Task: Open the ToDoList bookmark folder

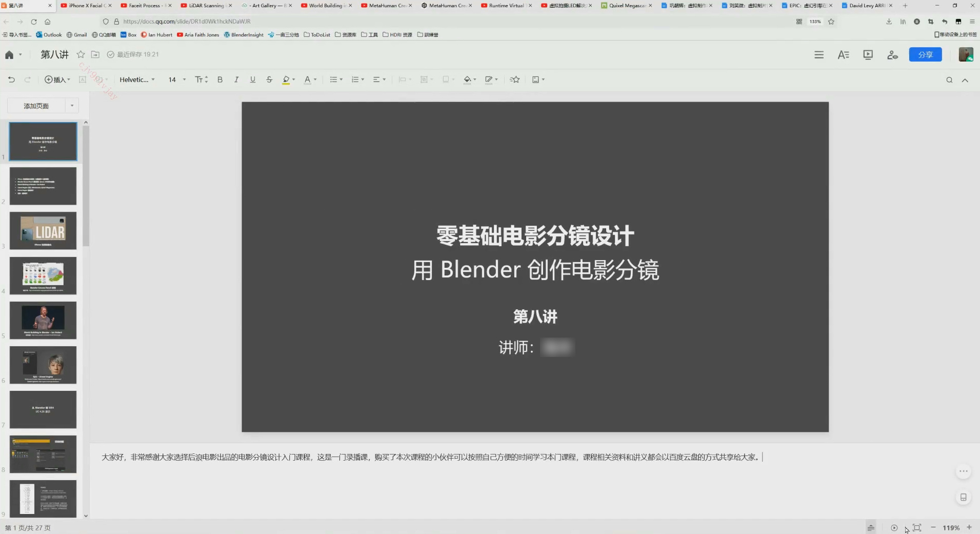Action: pos(317,35)
